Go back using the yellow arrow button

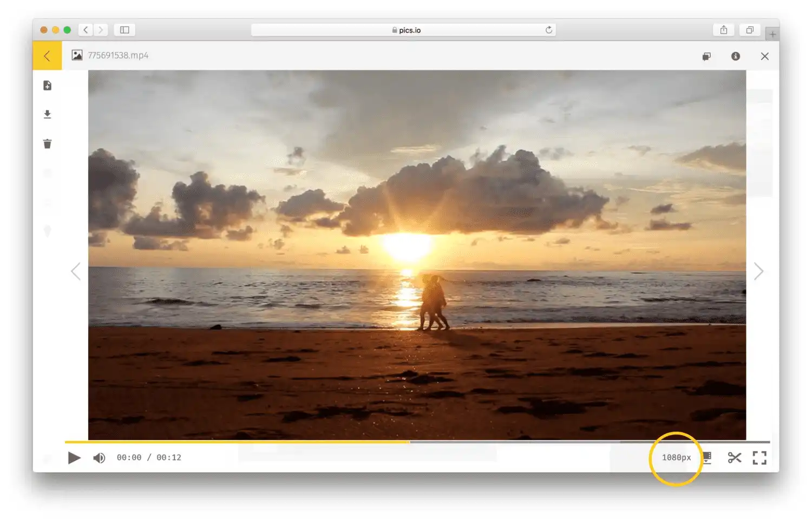(x=47, y=56)
